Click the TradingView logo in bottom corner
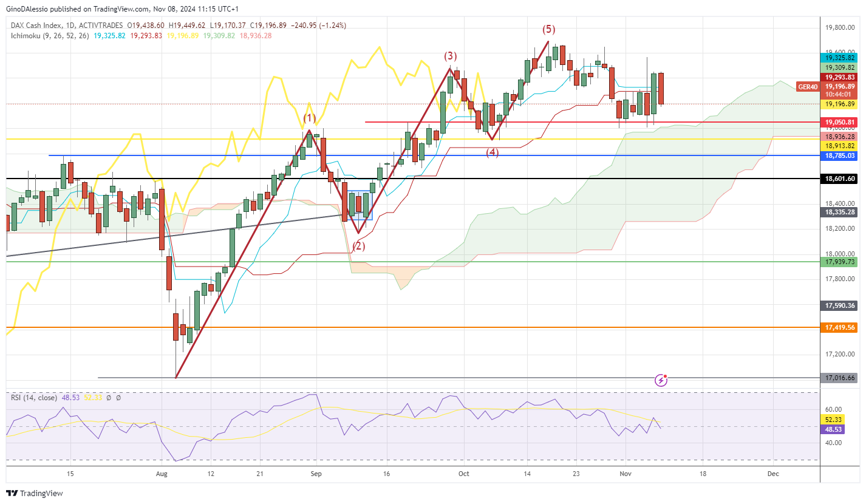This screenshot has width=866, height=504. coord(35,493)
